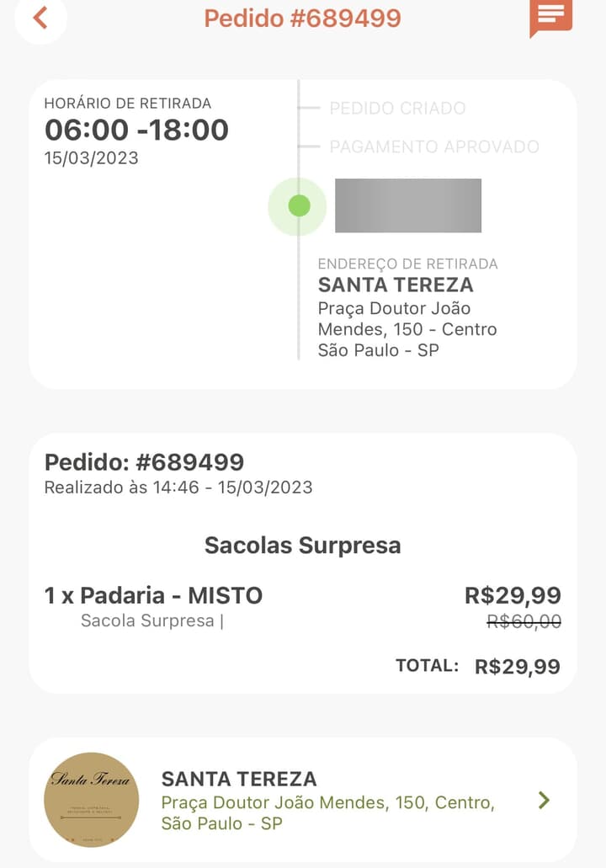Tap the grayed-out current status box
The image size is (606, 868).
[x=408, y=205]
